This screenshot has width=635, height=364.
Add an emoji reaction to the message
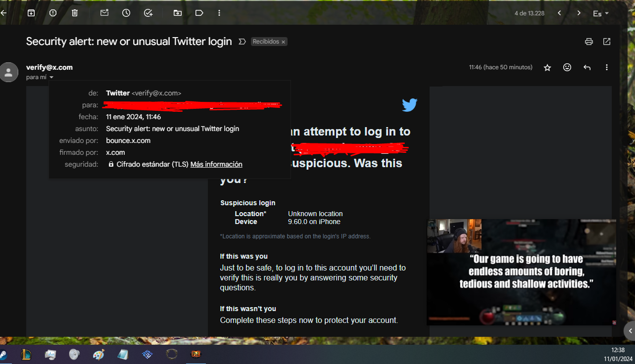[x=567, y=67]
